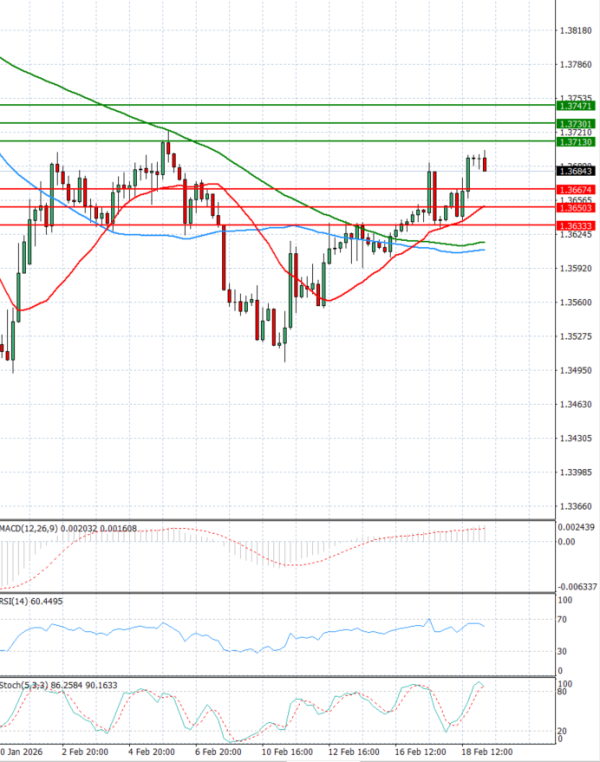Select the 10 Feb 16:00 date marker
This screenshot has width=600, height=762.
(x=286, y=750)
